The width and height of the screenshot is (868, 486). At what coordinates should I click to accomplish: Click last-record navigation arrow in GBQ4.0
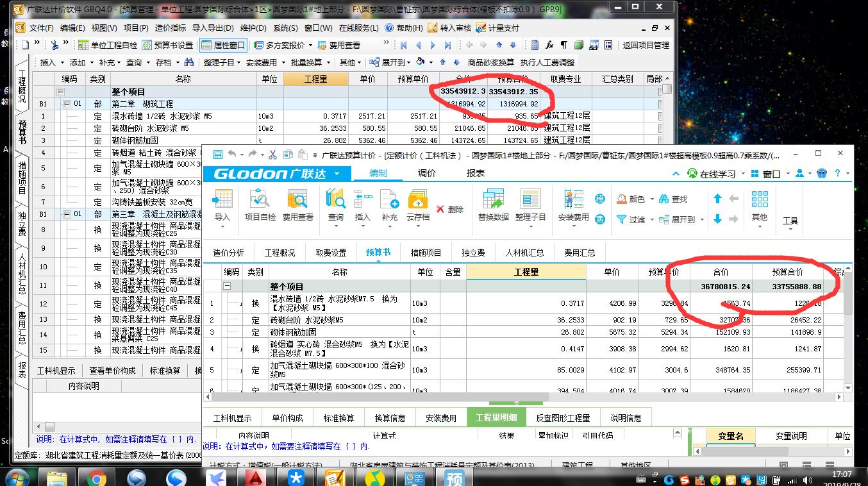point(447,45)
